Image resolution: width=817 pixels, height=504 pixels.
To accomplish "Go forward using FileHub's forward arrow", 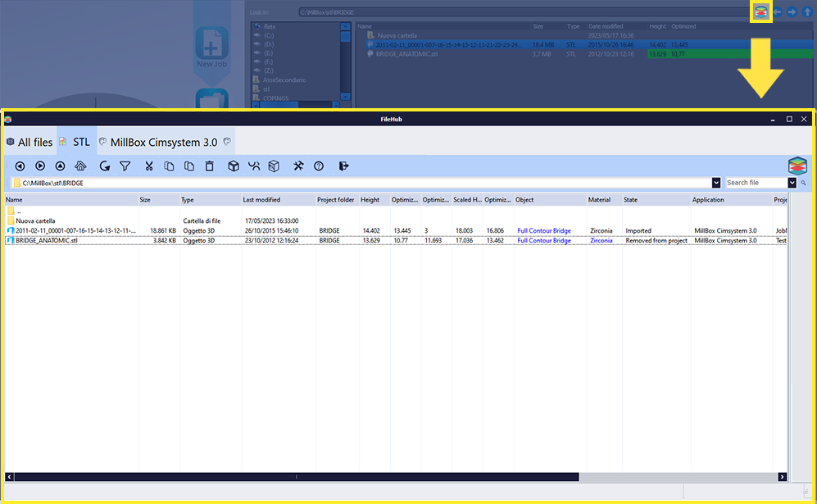I will (x=40, y=166).
